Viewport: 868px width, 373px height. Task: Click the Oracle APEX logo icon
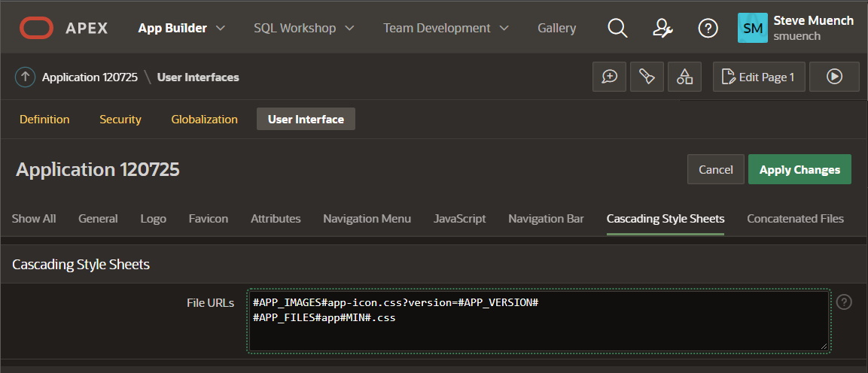[36, 29]
